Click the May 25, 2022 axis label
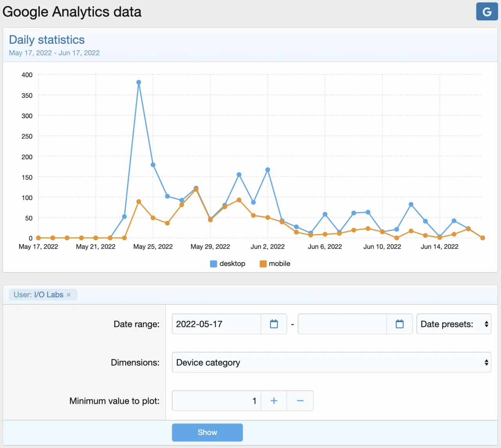 coord(153,246)
